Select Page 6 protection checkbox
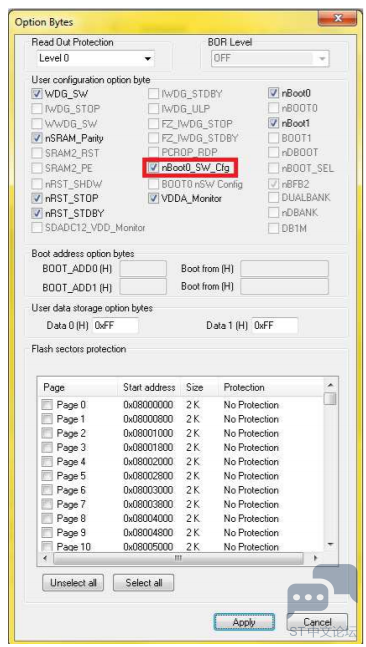 [47, 490]
